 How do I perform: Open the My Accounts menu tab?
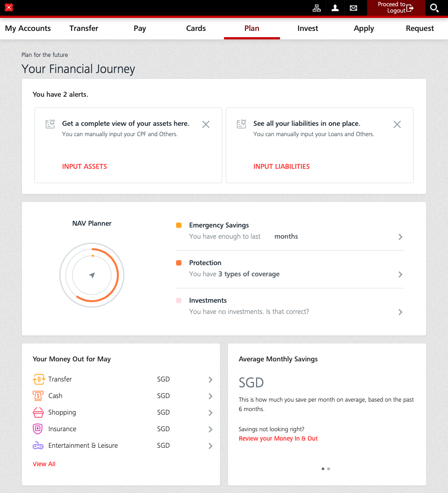click(28, 28)
